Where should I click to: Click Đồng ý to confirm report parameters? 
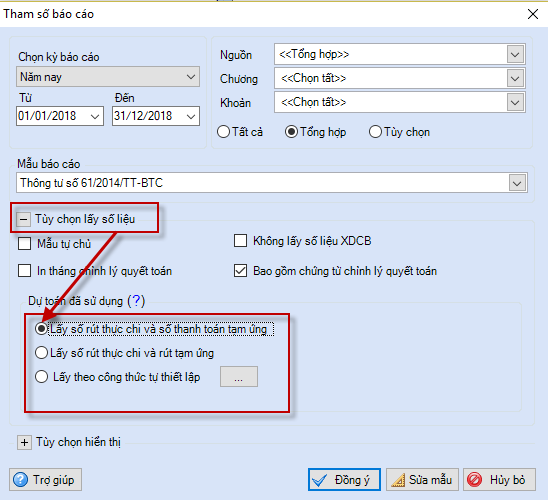click(x=344, y=480)
